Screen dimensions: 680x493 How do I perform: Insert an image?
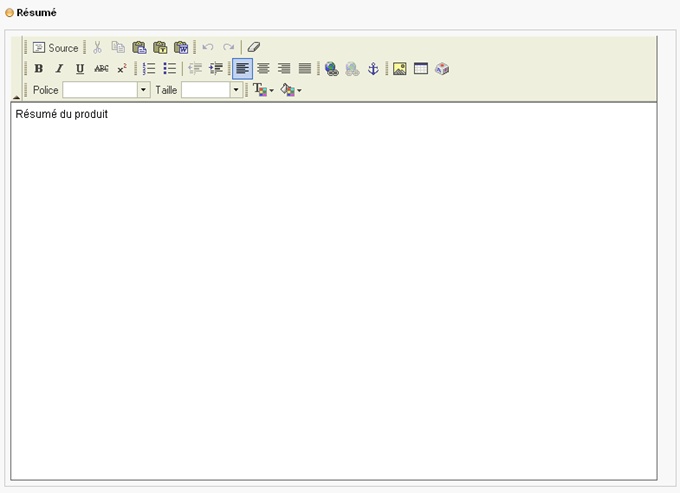pyautogui.click(x=399, y=69)
